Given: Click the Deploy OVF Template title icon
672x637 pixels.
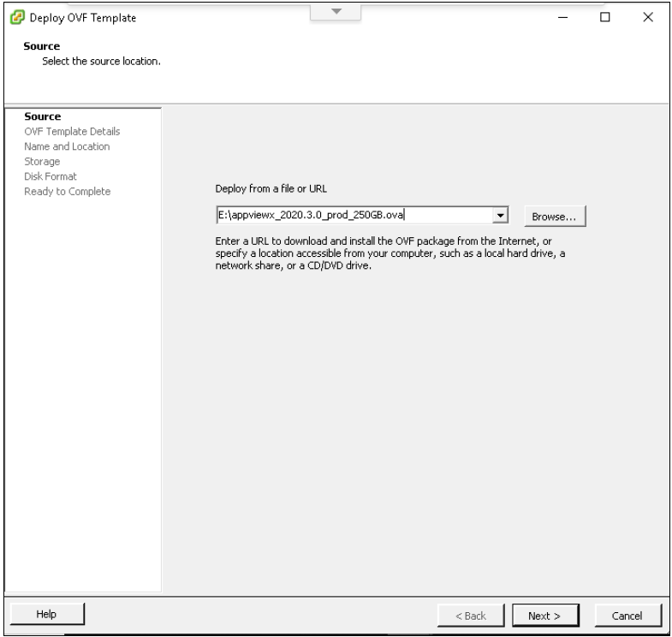Looking at the screenshot, I should pyautogui.click(x=17, y=18).
